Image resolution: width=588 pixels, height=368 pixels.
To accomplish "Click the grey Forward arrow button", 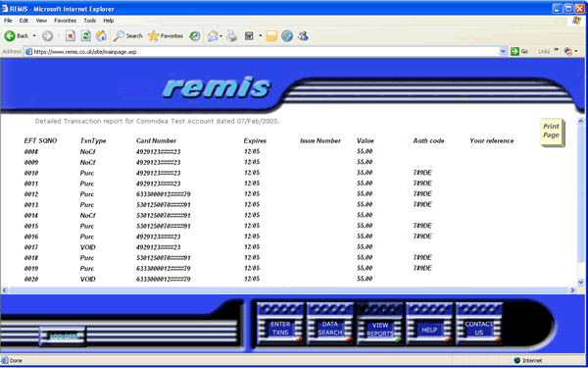I will point(47,36).
